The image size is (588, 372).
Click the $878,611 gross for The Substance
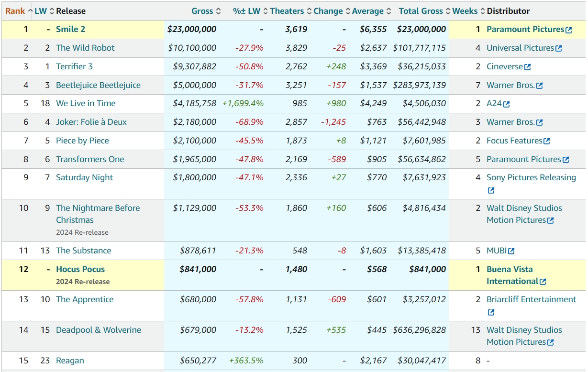198,251
